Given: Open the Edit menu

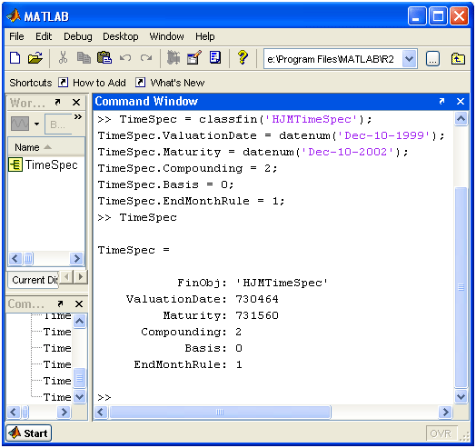Looking at the screenshot, I should [x=44, y=36].
